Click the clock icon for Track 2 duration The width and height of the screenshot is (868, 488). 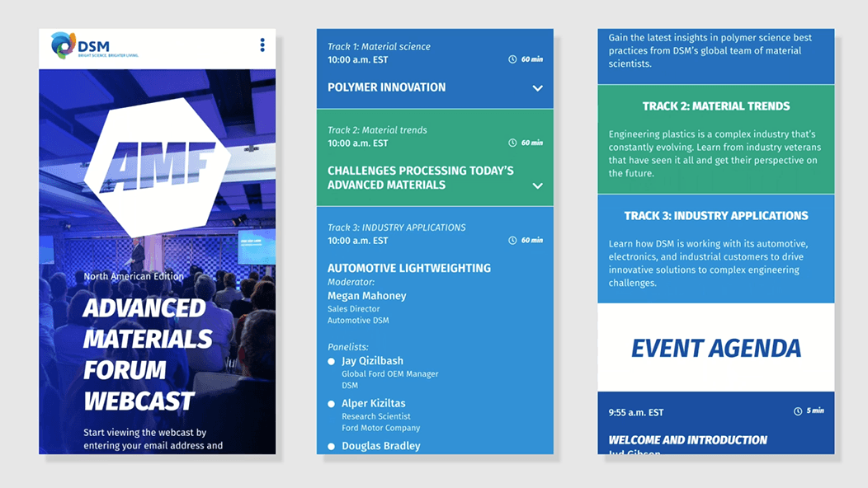coord(512,143)
